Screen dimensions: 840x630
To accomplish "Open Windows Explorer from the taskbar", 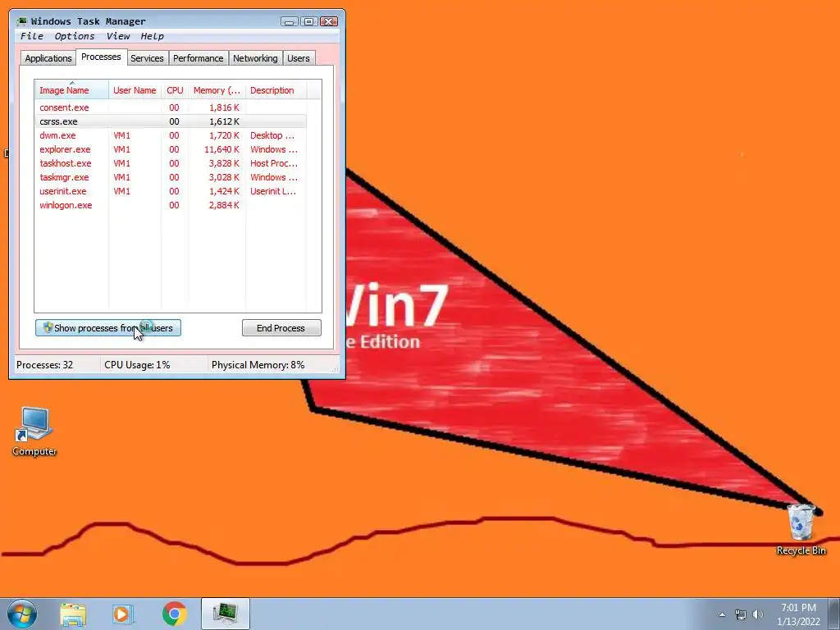I will (73, 614).
